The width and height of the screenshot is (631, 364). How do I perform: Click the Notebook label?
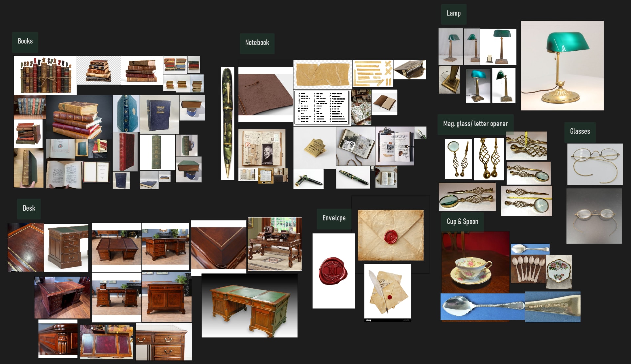pos(257,43)
